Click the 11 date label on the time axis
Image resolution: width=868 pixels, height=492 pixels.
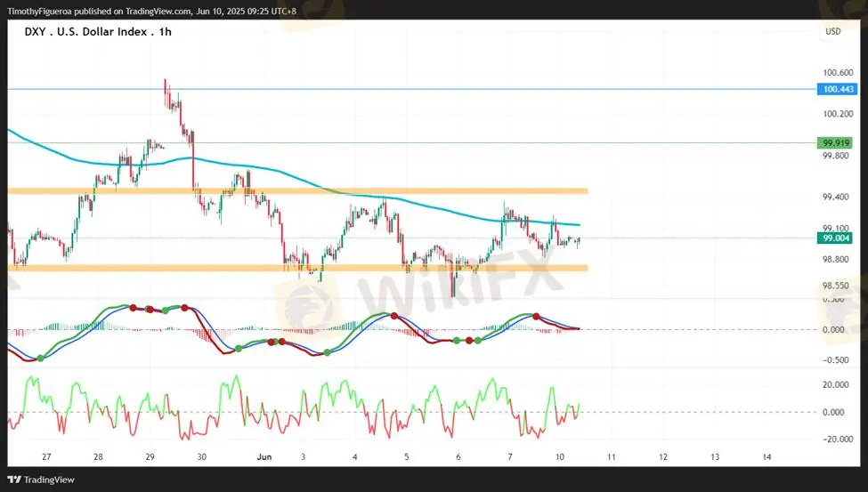click(x=611, y=457)
